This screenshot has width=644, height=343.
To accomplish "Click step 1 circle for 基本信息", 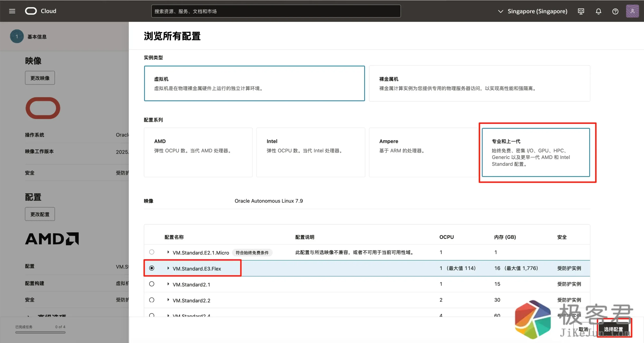I will click(x=17, y=37).
